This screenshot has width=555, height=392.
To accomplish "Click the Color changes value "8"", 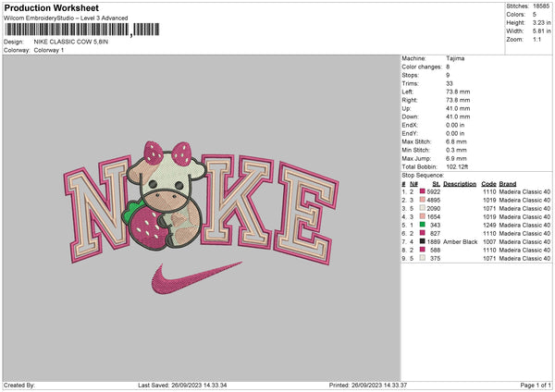I will pyautogui.click(x=448, y=67).
